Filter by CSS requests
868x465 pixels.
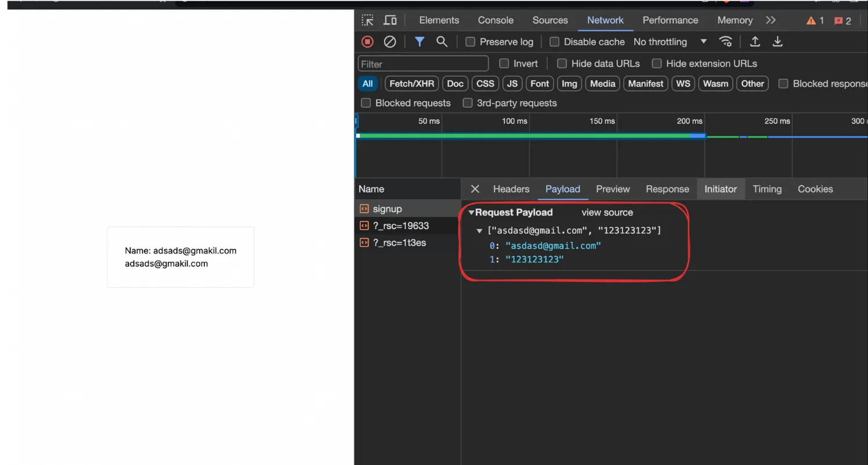coord(486,84)
